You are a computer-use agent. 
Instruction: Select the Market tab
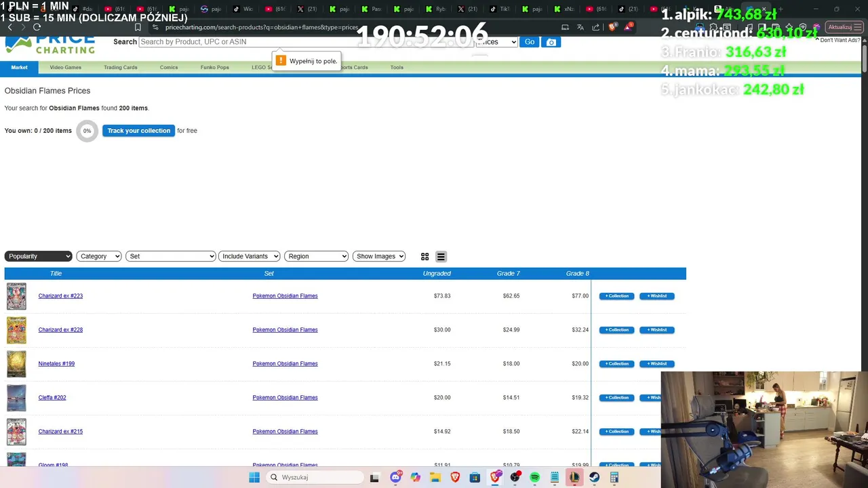coord(19,67)
